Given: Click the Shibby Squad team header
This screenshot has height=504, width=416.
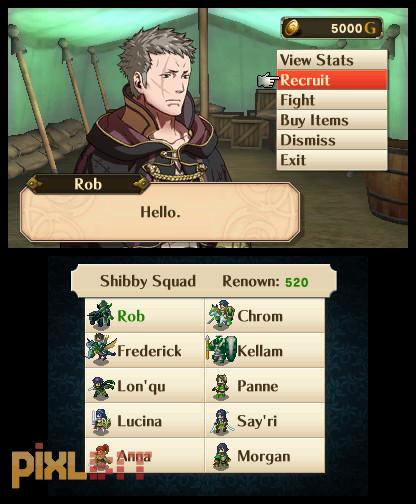Looking at the screenshot, I should [148, 281].
